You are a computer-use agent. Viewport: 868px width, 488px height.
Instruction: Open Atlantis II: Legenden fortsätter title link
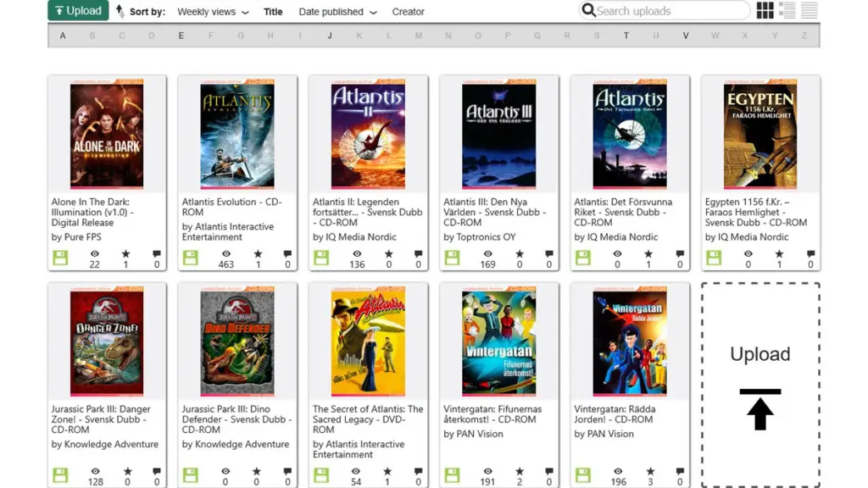pos(368,212)
